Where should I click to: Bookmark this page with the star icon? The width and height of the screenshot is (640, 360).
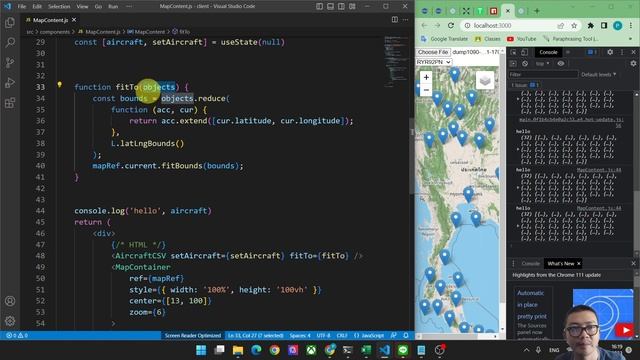click(574, 25)
